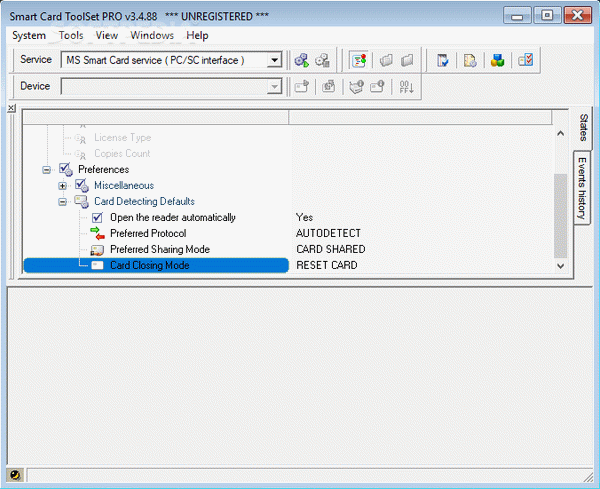Click the AUTODETECT value cell
The width and height of the screenshot is (600, 489).
(328, 233)
